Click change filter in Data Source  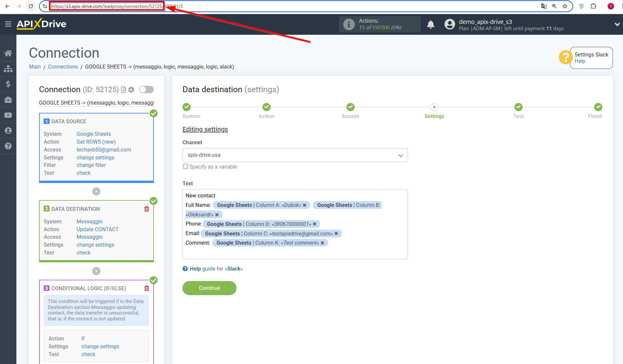tap(91, 165)
